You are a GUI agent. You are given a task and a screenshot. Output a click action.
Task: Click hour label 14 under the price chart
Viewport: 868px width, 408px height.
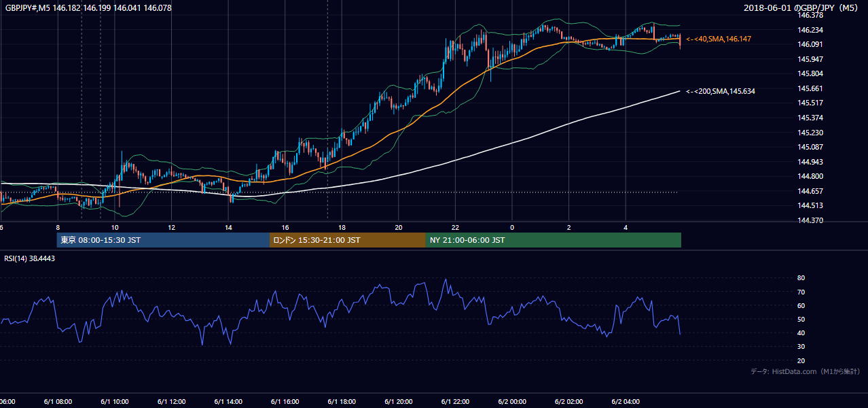click(228, 227)
